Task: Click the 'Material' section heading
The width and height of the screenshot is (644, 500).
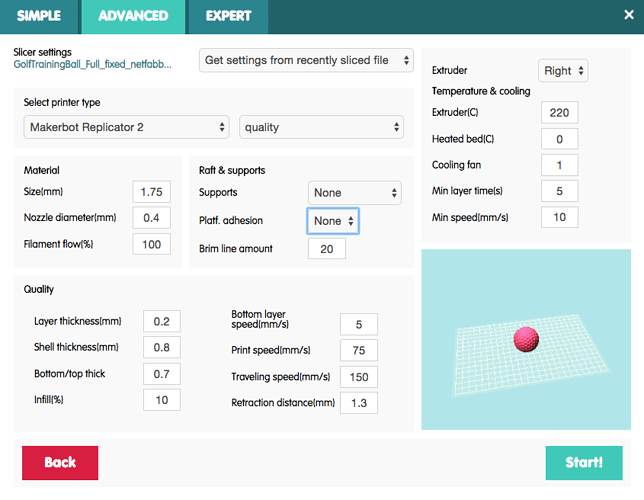Action: click(41, 170)
